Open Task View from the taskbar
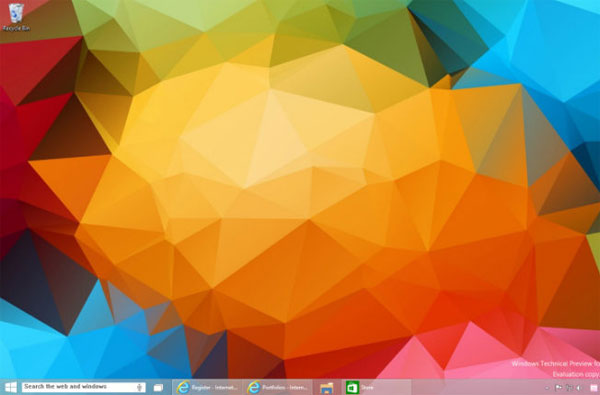 click(158, 387)
